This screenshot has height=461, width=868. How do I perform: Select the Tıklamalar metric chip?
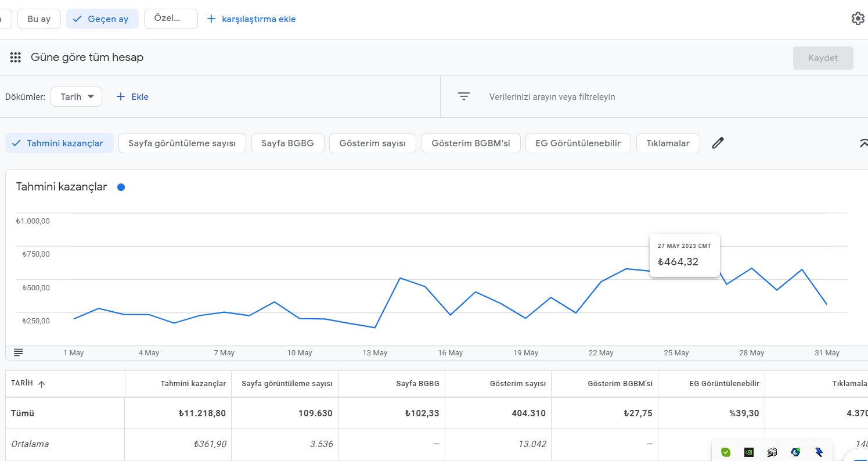668,143
